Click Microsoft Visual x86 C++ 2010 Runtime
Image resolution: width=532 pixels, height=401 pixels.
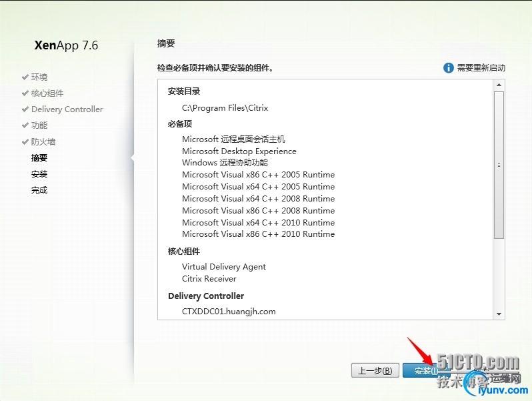point(258,234)
